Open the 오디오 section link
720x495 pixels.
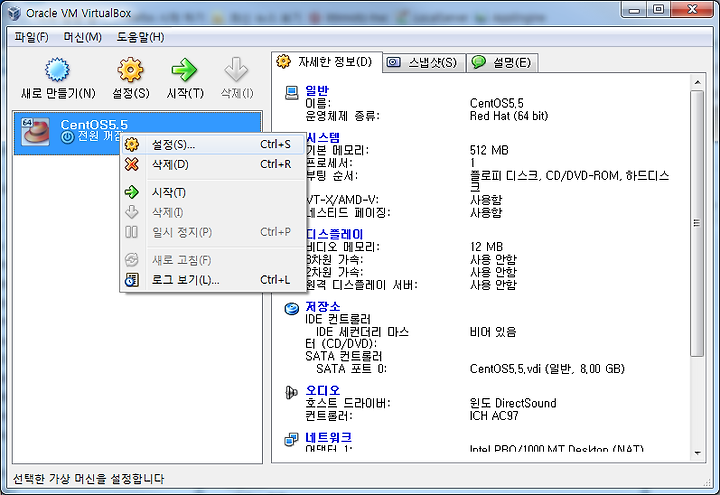(x=323, y=390)
